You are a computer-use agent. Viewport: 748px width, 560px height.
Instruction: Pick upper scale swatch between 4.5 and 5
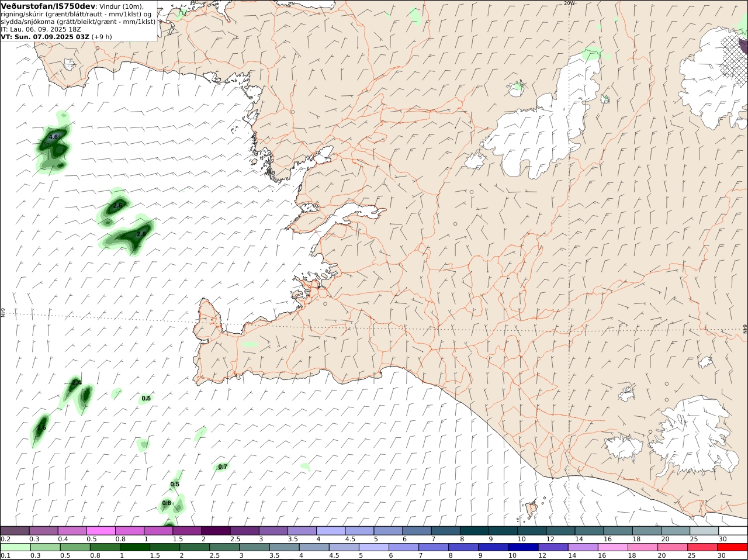(x=359, y=531)
